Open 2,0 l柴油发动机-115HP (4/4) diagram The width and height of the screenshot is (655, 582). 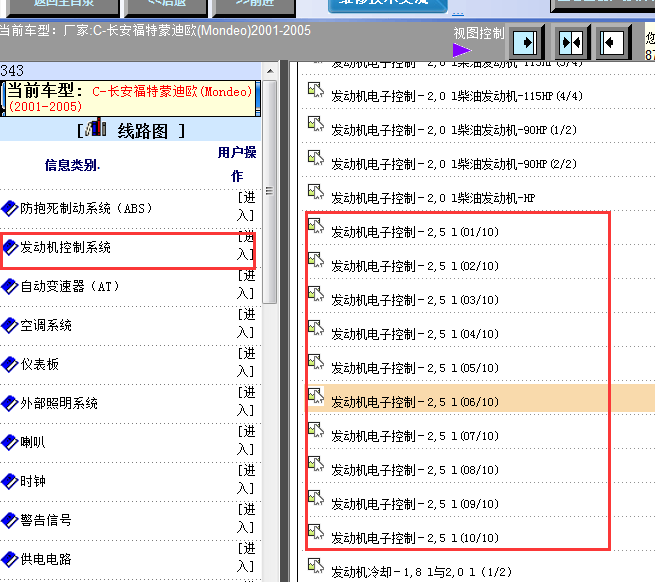[x=457, y=96]
